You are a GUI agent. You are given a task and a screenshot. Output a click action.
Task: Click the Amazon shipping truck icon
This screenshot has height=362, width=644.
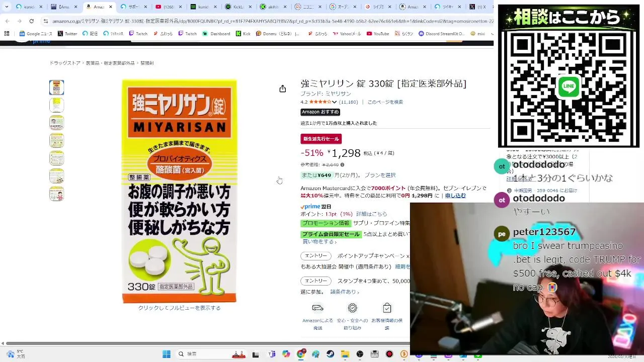pyautogui.click(x=317, y=308)
